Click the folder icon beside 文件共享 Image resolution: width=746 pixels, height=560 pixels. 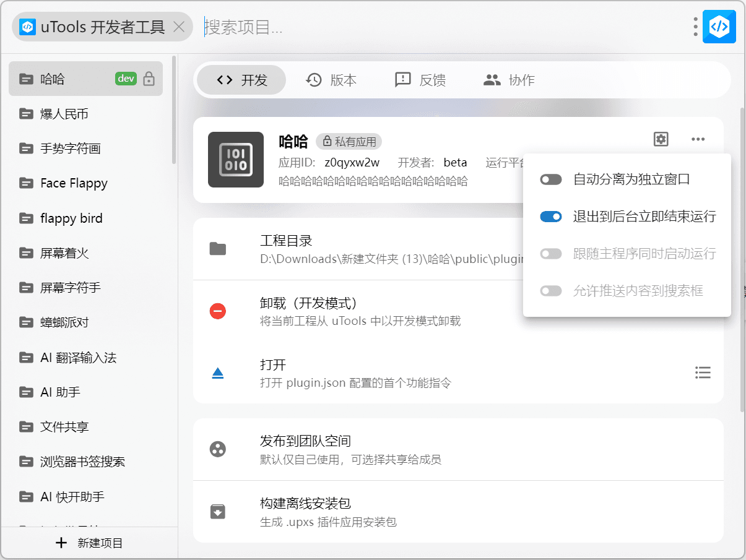tap(26, 427)
